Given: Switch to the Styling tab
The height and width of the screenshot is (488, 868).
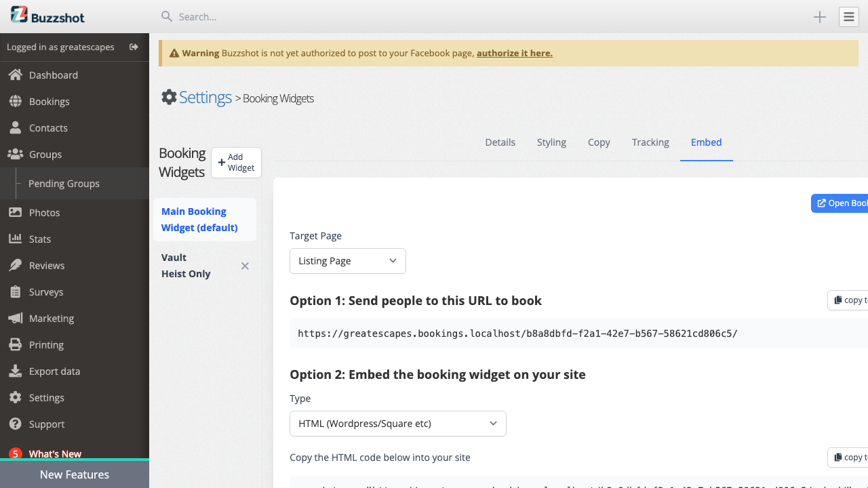Looking at the screenshot, I should (x=551, y=142).
